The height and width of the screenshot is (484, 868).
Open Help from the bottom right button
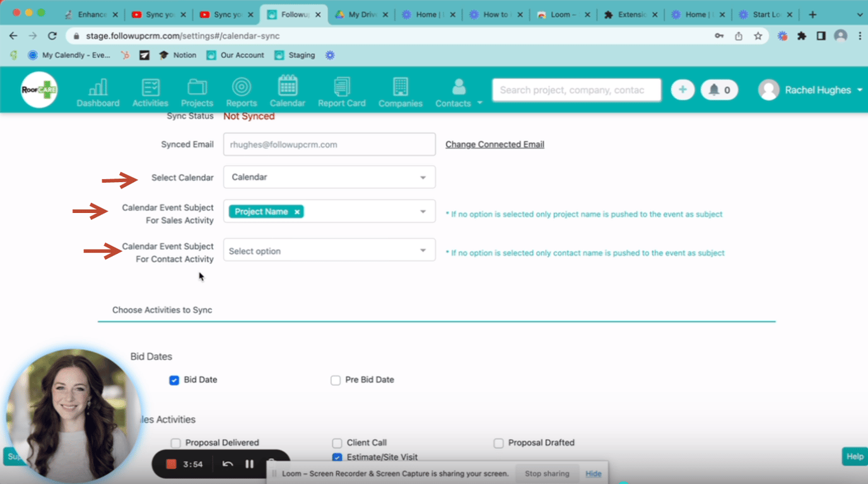[x=855, y=456]
